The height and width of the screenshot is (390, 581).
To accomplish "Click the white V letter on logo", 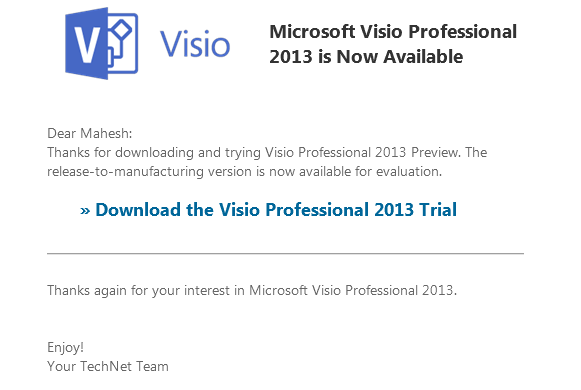I will [x=87, y=45].
